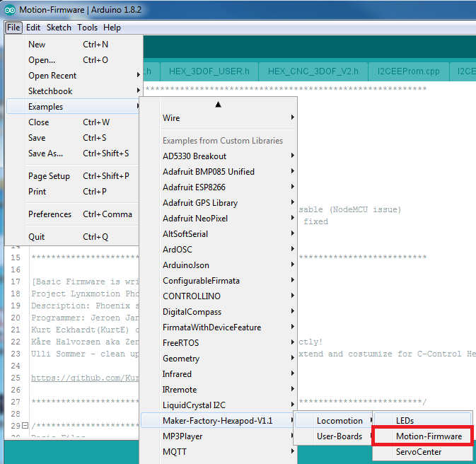Open the ConfigurableFirmata examples submenu
The height and width of the screenshot is (464, 476).
point(219,281)
